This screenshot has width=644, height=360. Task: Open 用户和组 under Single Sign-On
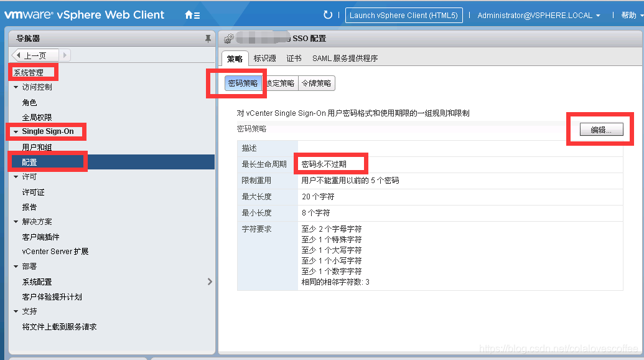click(x=37, y=147)
